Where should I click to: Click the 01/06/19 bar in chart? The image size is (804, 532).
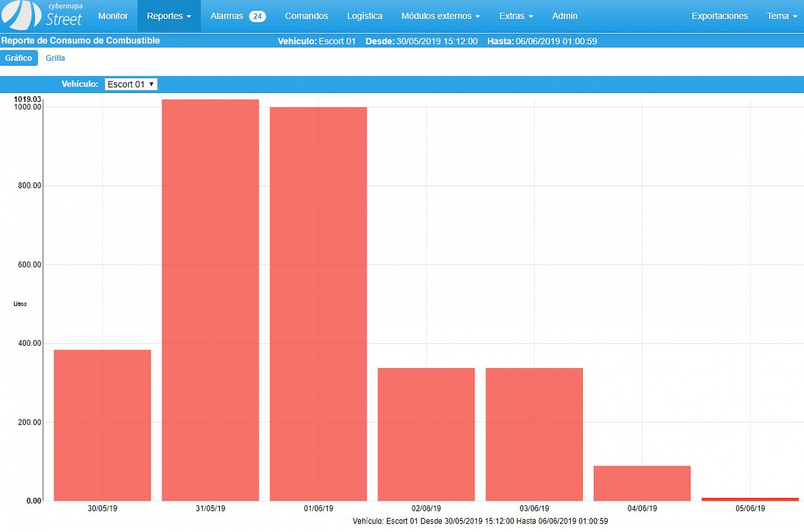click(x=318, y=304)
